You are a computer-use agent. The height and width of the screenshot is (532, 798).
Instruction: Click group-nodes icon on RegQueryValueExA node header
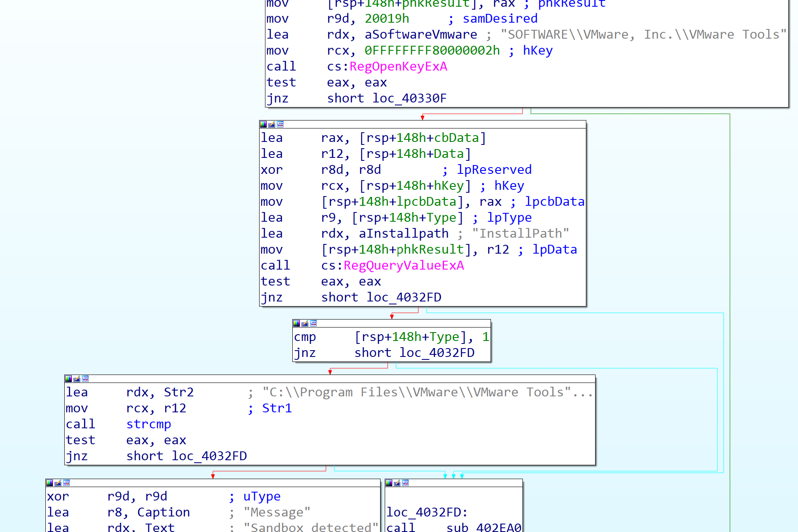click(280, 124)
